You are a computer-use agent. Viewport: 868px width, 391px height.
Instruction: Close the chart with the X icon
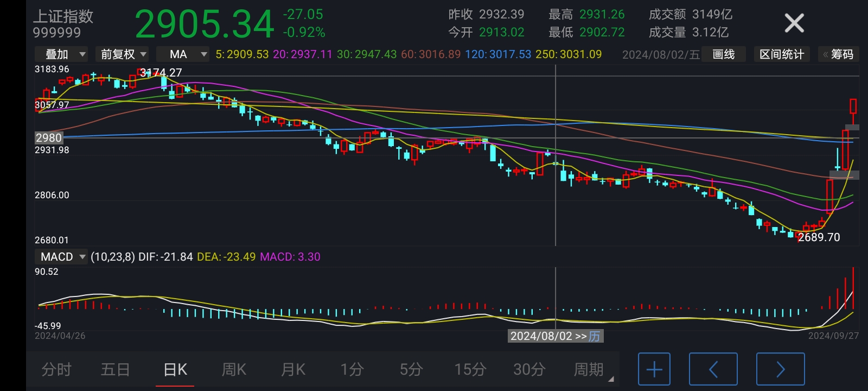coord(794,23)
